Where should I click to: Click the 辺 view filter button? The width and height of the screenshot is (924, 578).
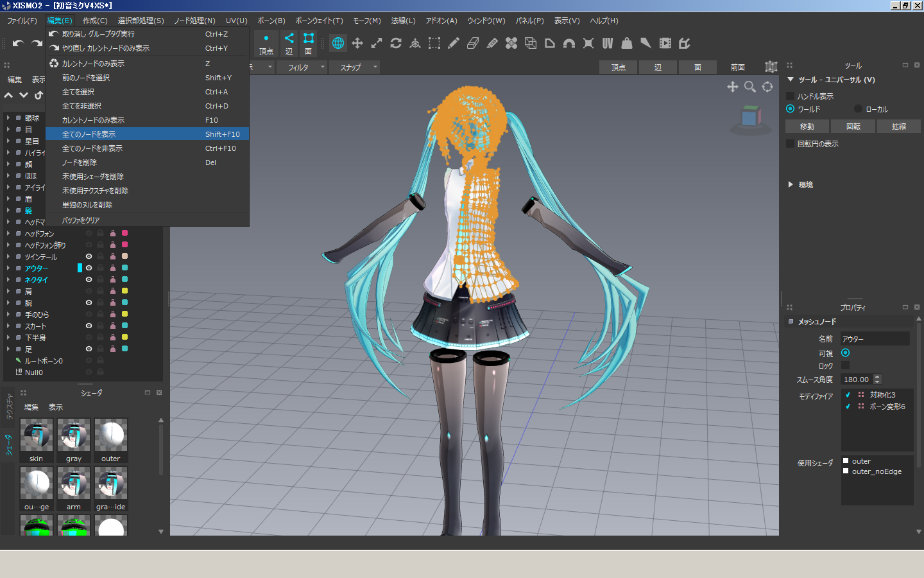[x=658, y=67]
